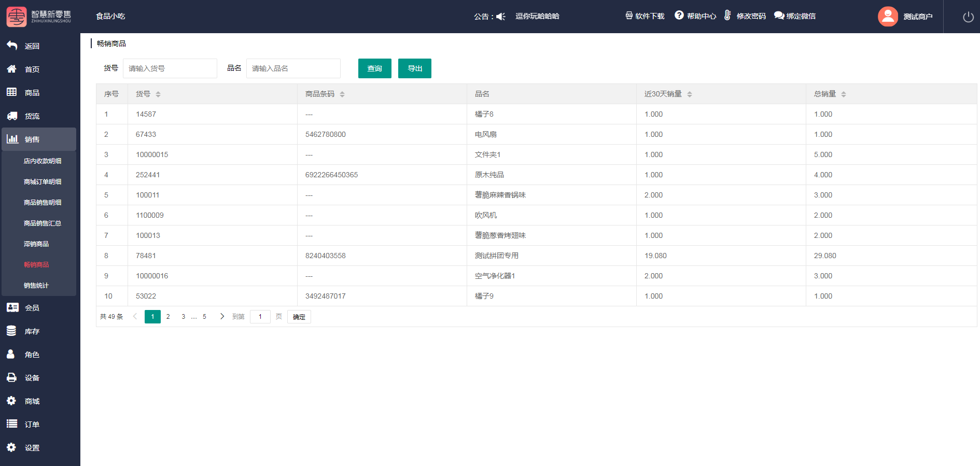Go to page 5

coord(204,317)
